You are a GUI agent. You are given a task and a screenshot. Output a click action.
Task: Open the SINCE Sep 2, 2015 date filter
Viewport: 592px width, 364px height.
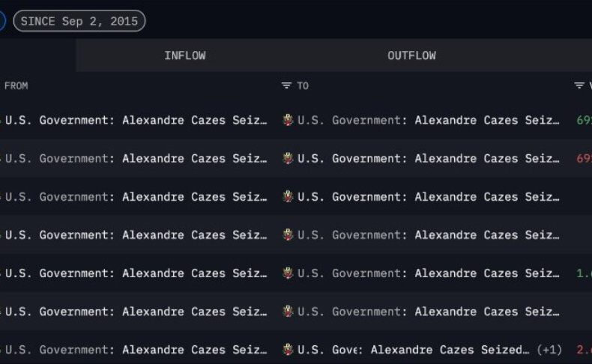pos(79,21)
